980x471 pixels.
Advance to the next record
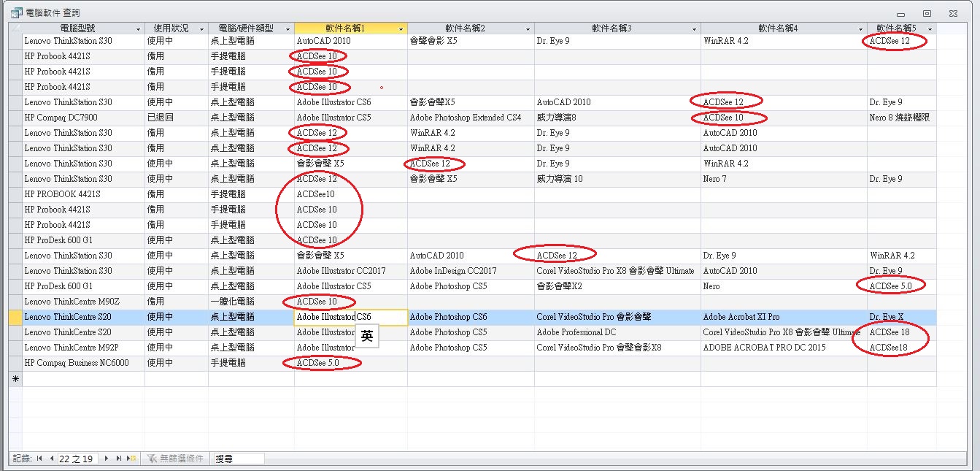pyautogui.click(x=107, y=459)
